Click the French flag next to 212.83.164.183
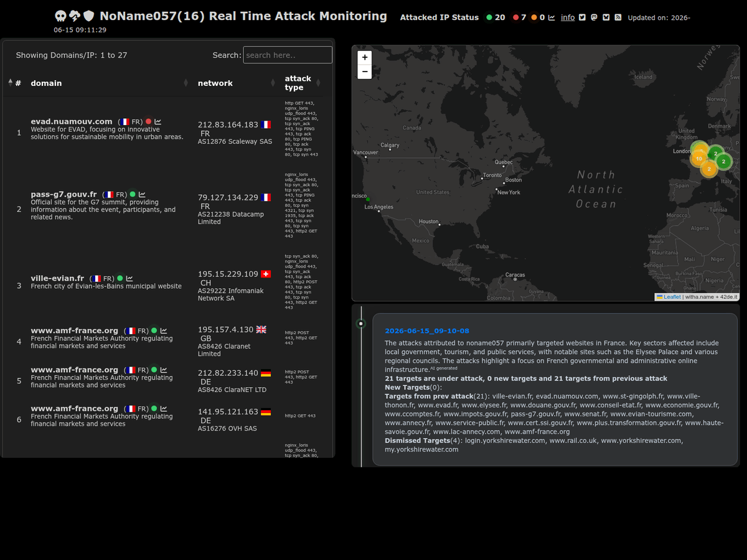This screenshot has height=560, width=747. [x=266, y=124]
